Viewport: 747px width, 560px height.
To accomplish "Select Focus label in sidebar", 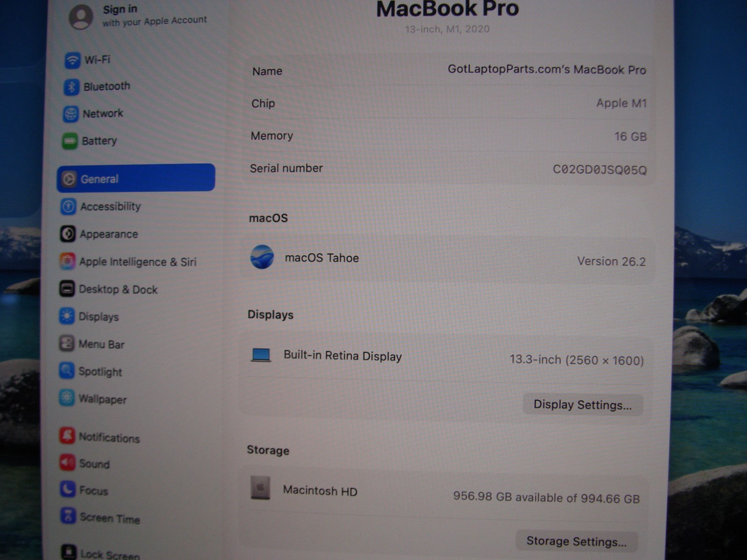I will [93, 490].
